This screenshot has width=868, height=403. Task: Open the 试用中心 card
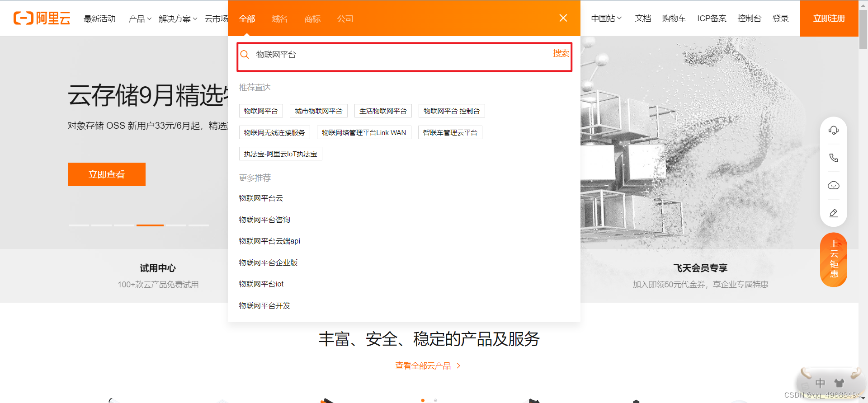tap(158, 276)
